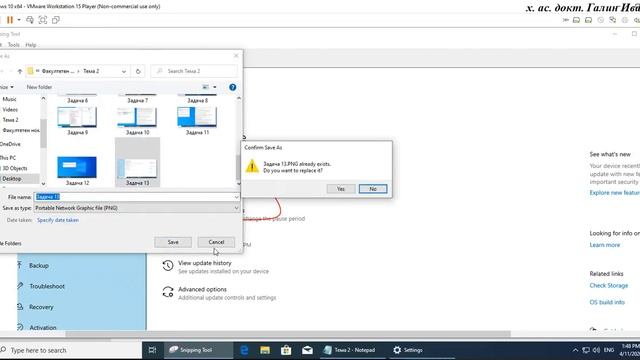This screenshot has width=640, height=360.
Task: Select Music in the navigation pane
Action: point(9,99)
